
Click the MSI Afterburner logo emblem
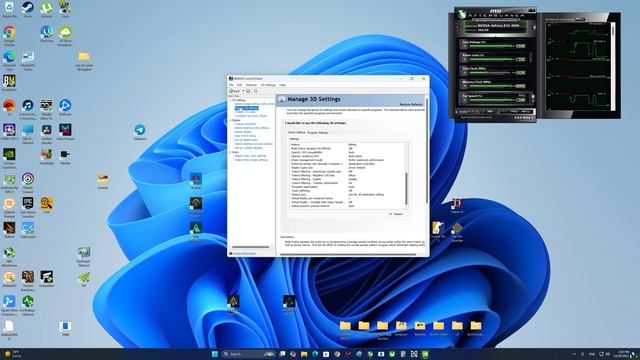click(x=462, y=14)
